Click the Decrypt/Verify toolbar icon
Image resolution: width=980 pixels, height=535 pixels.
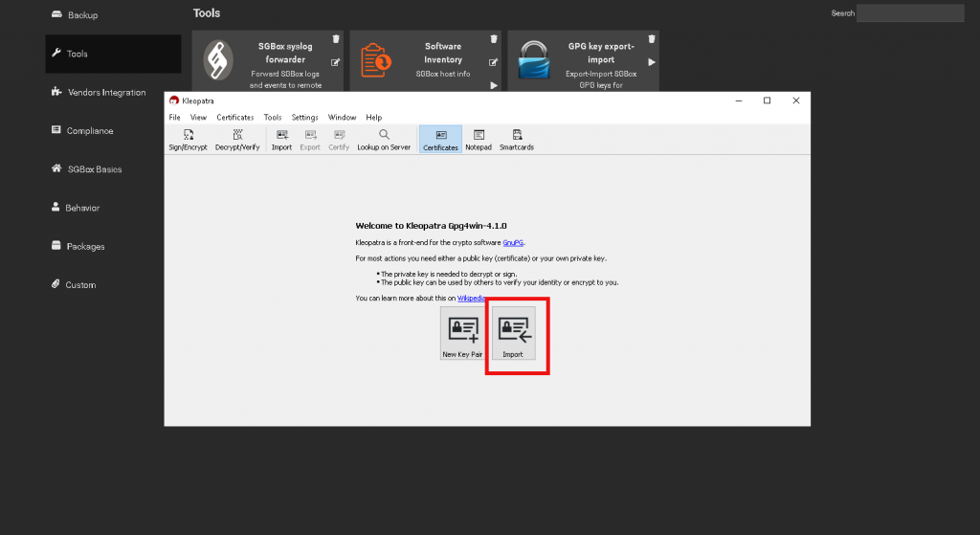(x=237, y=140)
